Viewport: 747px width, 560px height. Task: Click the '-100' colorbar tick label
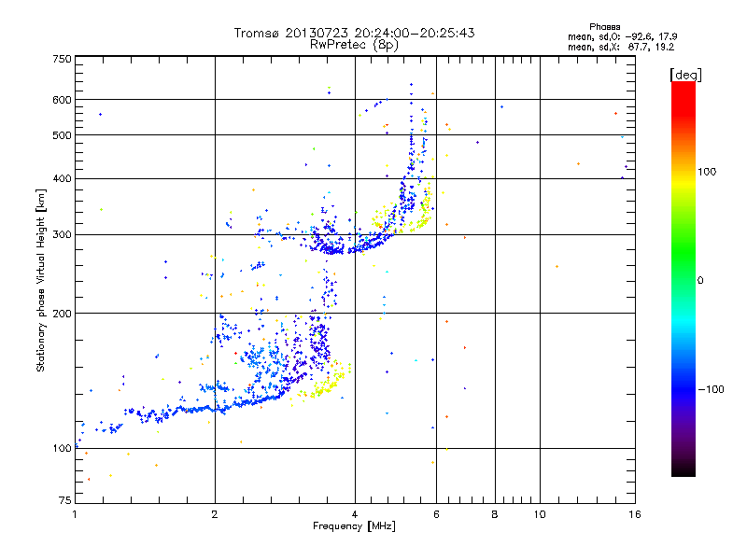711,389
